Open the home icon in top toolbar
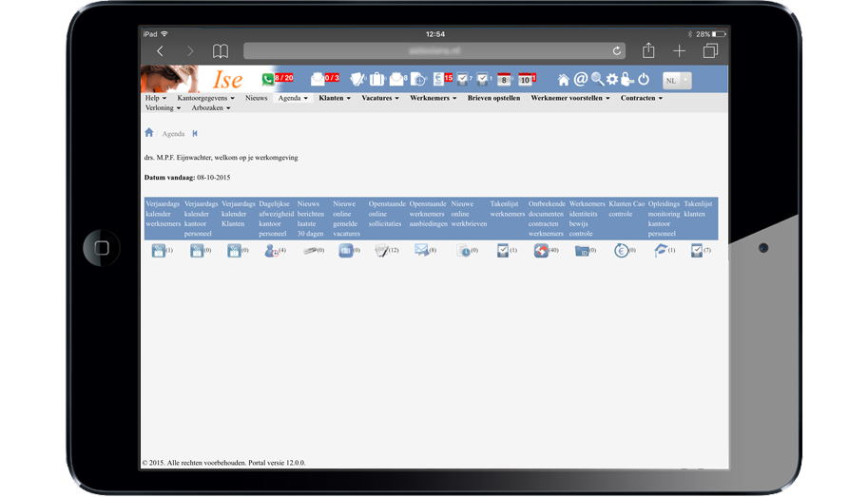The height and width of the screenshot is (497, 868). pos(564,80)
